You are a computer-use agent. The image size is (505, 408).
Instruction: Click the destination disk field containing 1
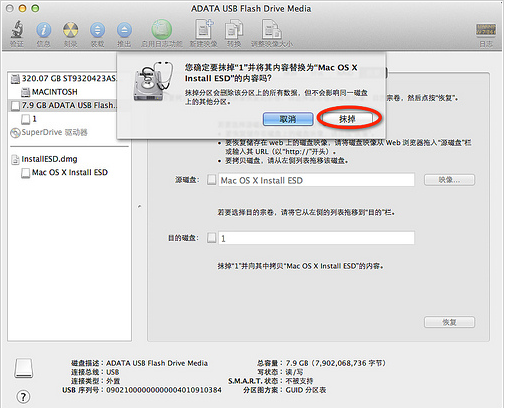[x=316, y=238]
